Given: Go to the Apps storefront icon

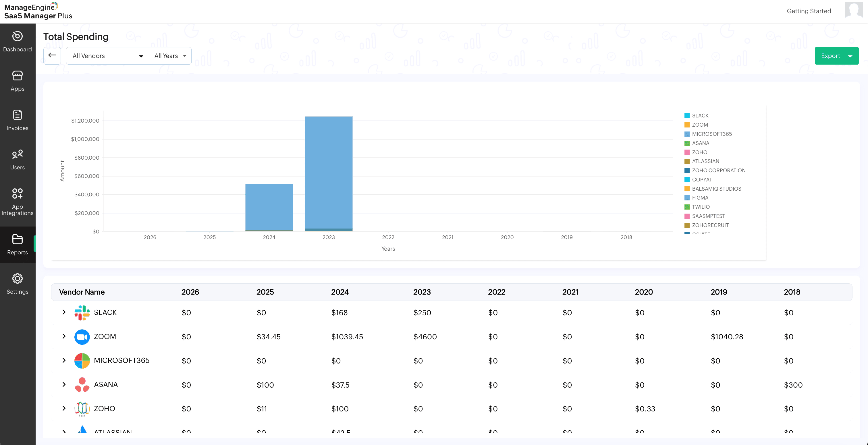Looking at the screenshot, I should coord(18,76).
